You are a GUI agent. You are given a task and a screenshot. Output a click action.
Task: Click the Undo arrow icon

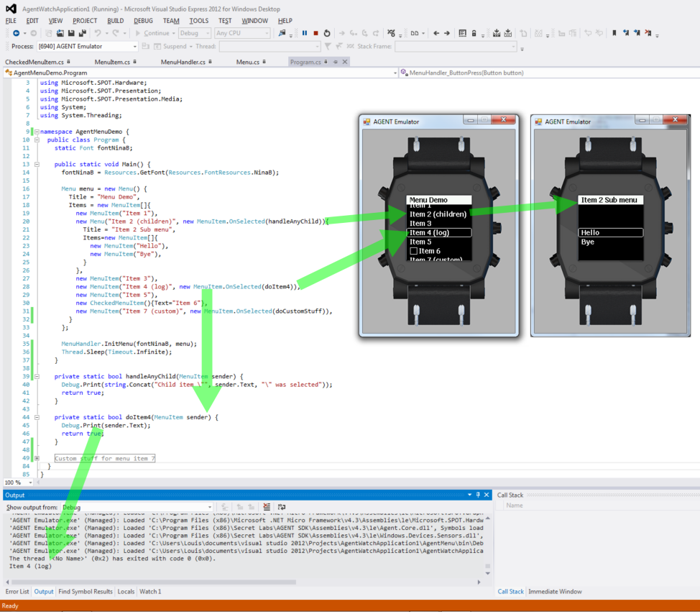click(x=97, y=33)
